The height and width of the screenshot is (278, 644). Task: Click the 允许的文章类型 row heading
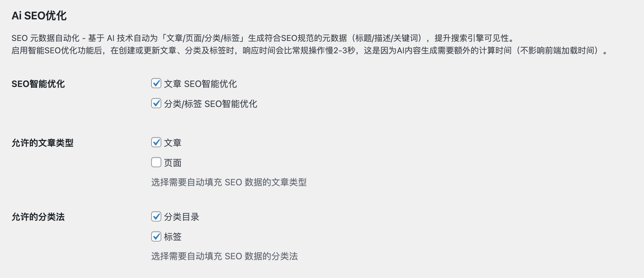pos(43,143)
